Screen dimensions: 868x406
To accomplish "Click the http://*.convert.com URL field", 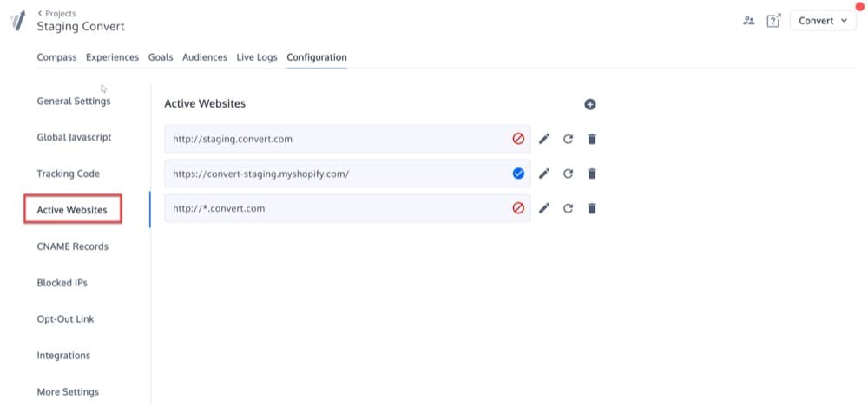I will click(347, 208).
